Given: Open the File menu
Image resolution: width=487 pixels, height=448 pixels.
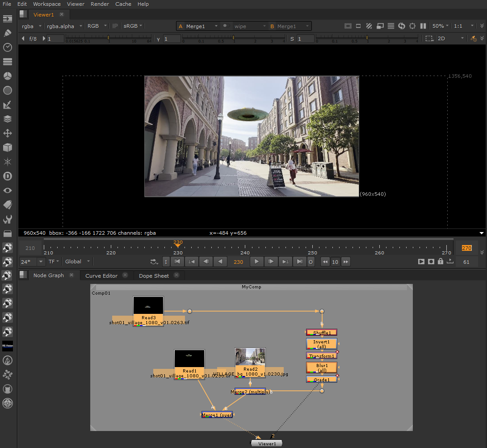Looking at the screenshot, I should coord(7,4).
